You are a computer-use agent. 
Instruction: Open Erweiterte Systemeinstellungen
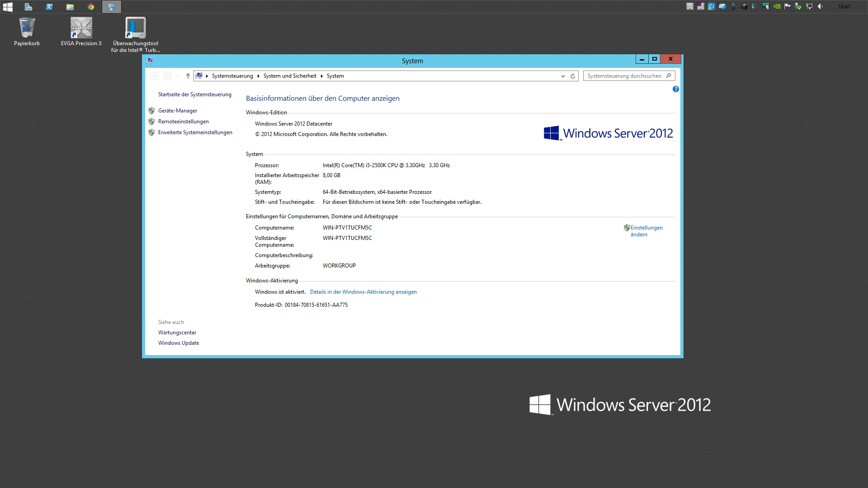tap(195, 132)
